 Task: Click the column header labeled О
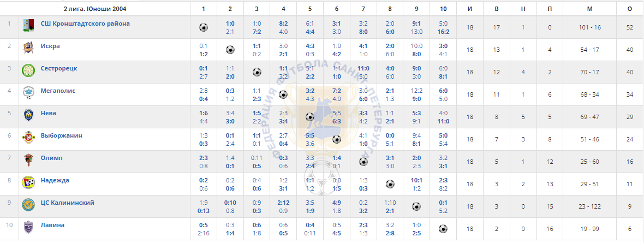coord(630,9)
